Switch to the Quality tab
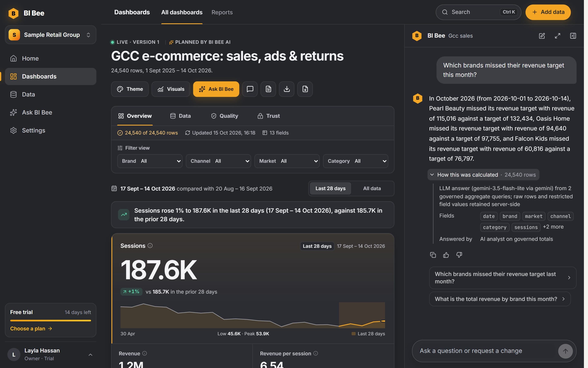This screenshot has height=368, width=588. pyautogui.click(x=224, y=116)
